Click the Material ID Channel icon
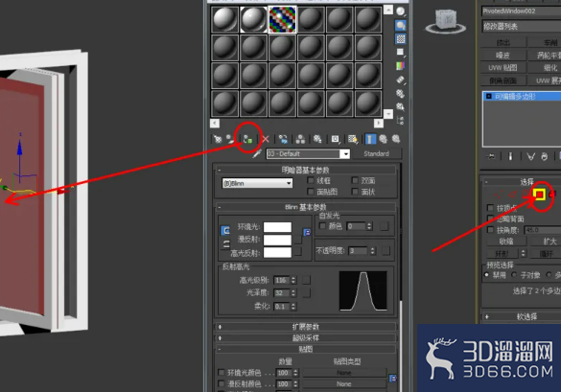Screen dimensions: 561x392 tap(336, 139)
